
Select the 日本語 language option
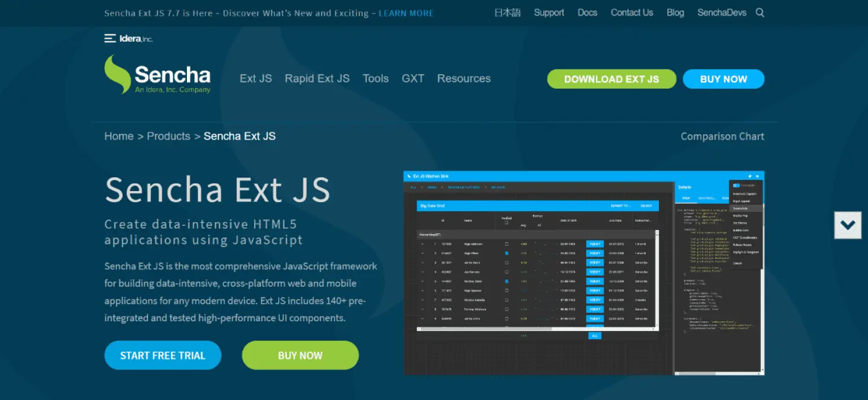coord(506,12)
